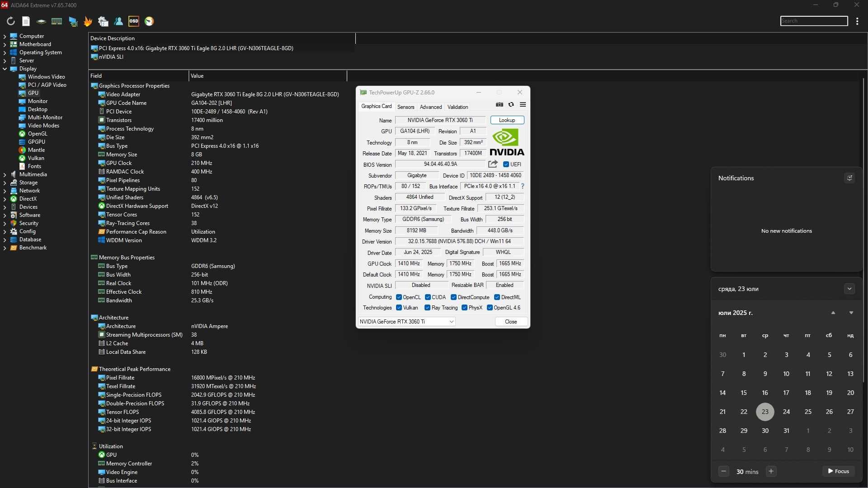The image size is (868, 488).
Task: Go to previous month with calendar up arrow
Action: pos(833,313)
